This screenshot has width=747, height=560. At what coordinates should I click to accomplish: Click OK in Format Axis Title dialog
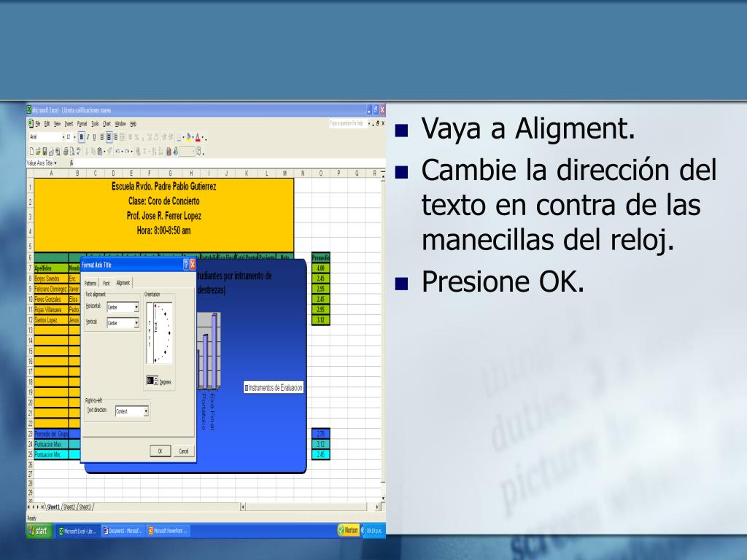tap(160, 451)
